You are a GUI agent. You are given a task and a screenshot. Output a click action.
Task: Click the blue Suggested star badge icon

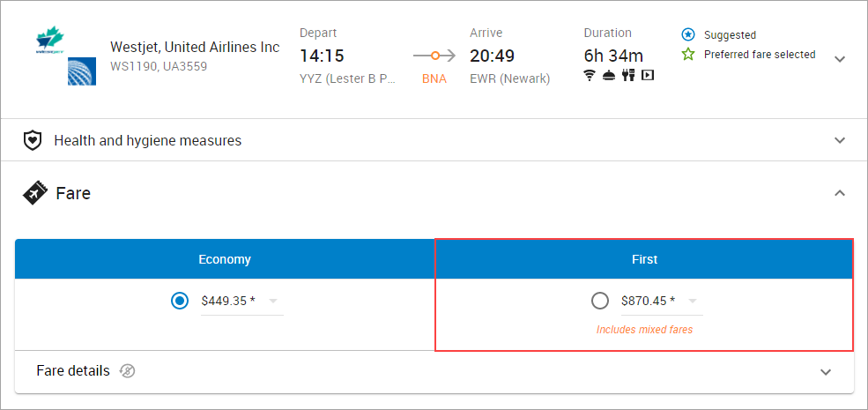[687, 35]
